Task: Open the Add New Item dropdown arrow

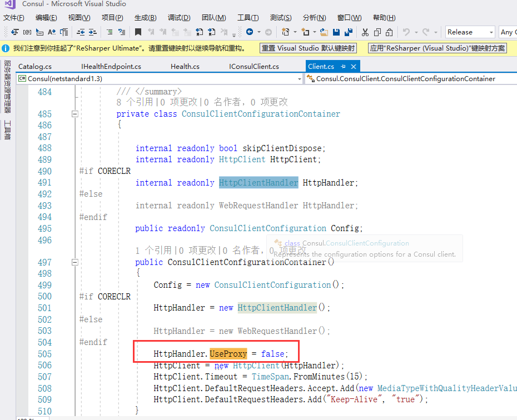Action: point(315,32)
